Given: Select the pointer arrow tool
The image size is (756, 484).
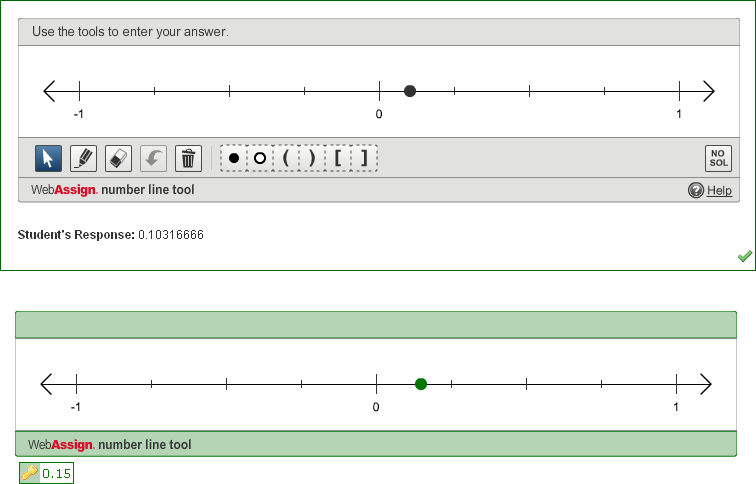Looking at the screenshot, I should pos(49,158).
